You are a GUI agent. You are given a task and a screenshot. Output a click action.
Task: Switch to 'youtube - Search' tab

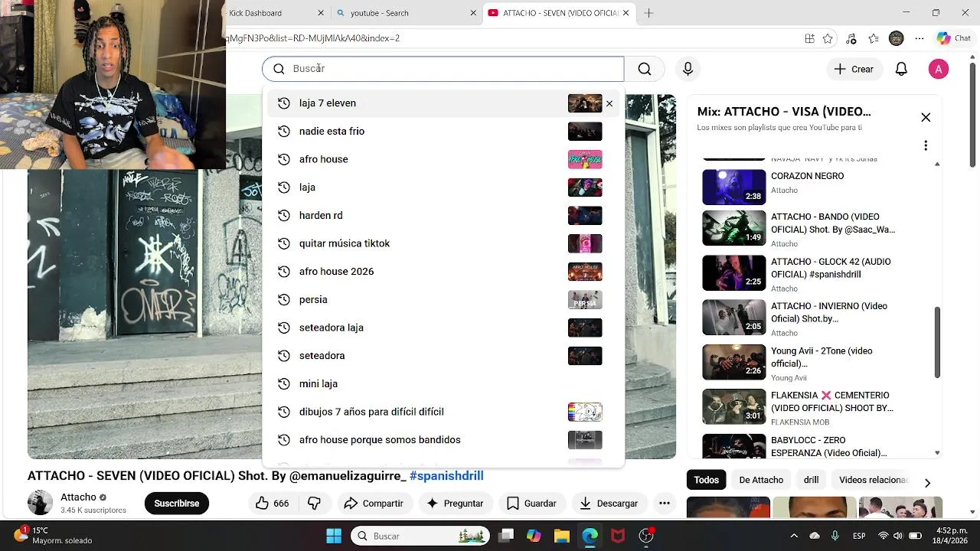[x=406, y=13]
